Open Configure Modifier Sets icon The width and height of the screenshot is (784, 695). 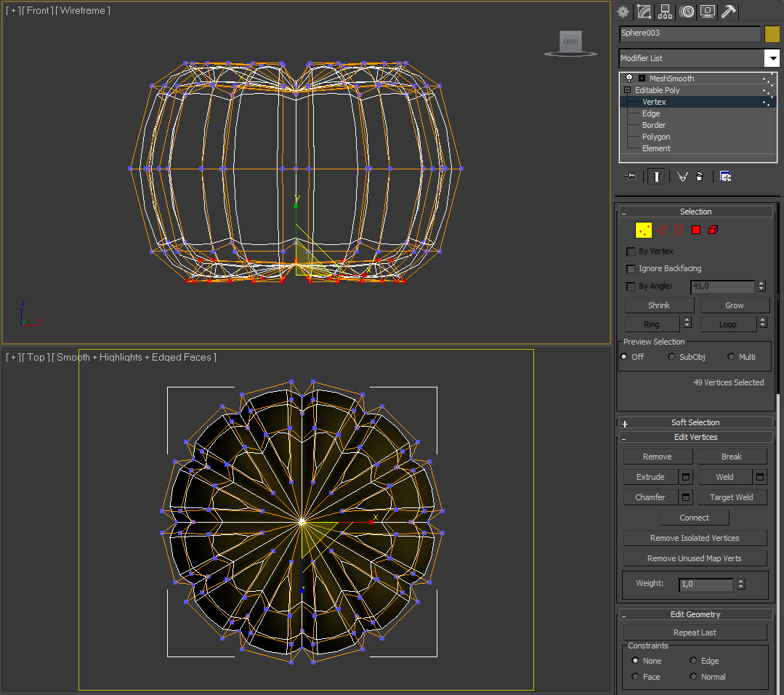tap(725, 176)
